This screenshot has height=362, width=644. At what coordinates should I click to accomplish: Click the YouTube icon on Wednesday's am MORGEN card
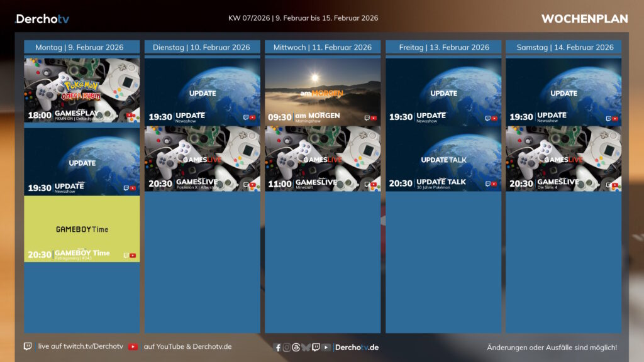(374, 118)
